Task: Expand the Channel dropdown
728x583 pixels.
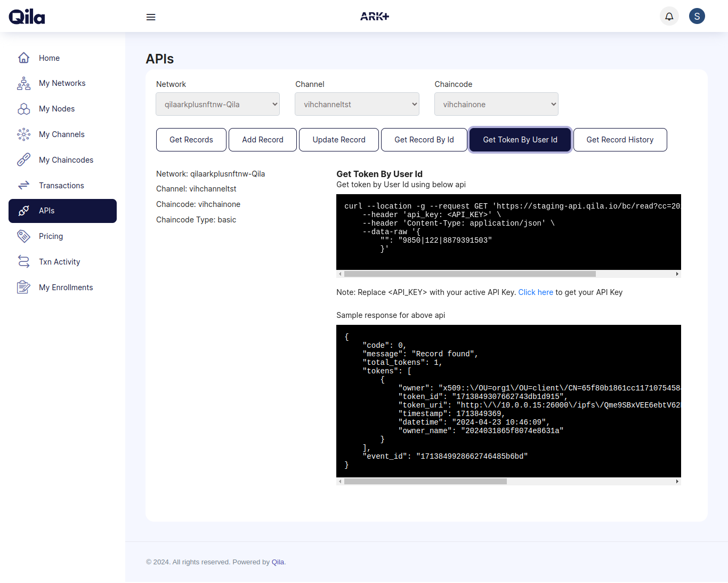Action: (357, 104)
